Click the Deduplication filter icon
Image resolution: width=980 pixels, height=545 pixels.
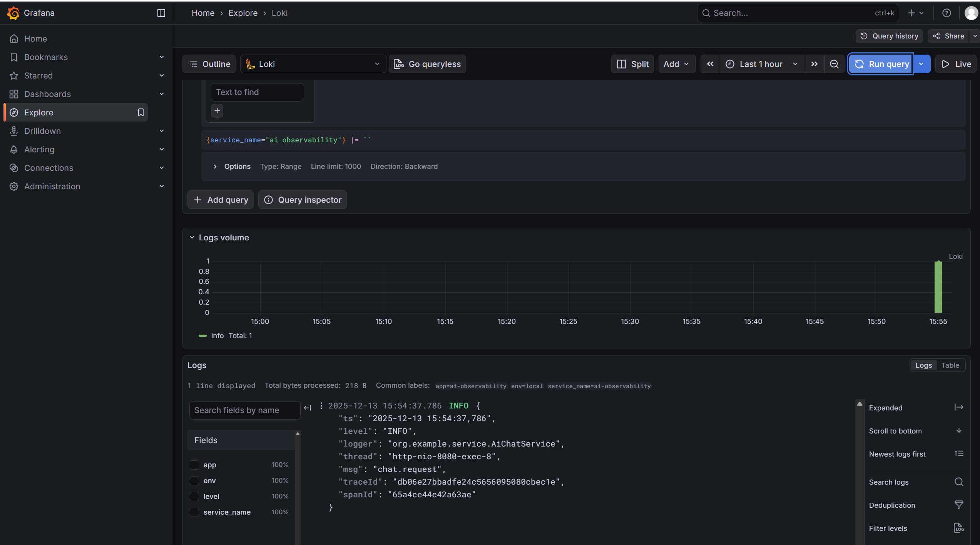[958, 505]
